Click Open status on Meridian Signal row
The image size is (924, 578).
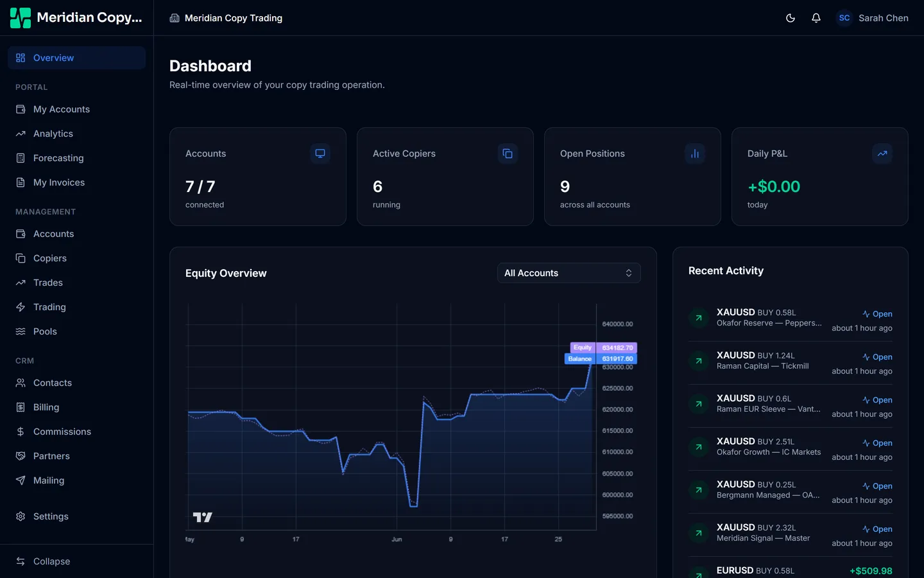877,529
